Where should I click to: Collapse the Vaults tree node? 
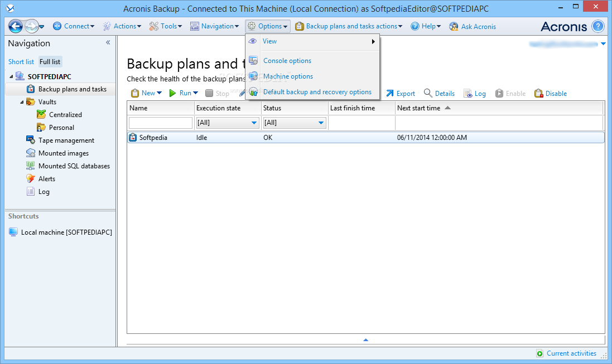22,102
